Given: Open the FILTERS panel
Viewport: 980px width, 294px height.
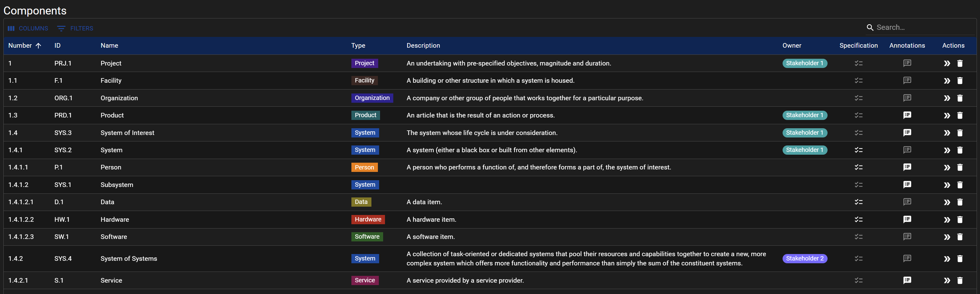Looking at the screenshot, I should click(x=75, y=29).
